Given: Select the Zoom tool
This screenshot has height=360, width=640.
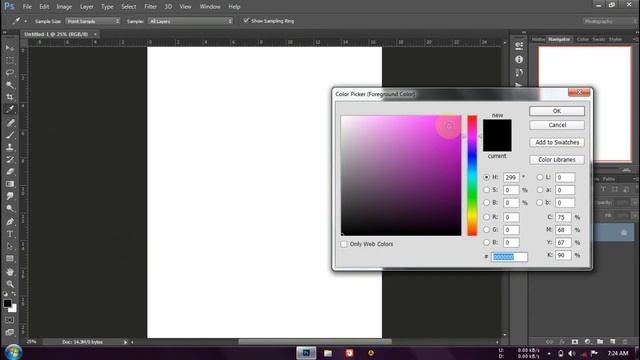Looking at the screenshot, I should click(10, 284).
